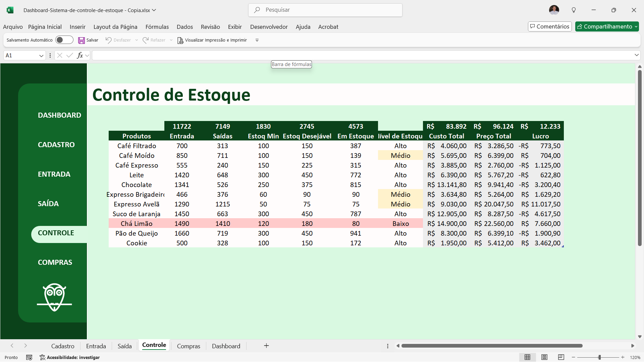Expand the formula bar with chevron
The height and width of the screenshot is (362, 644).
637,55
